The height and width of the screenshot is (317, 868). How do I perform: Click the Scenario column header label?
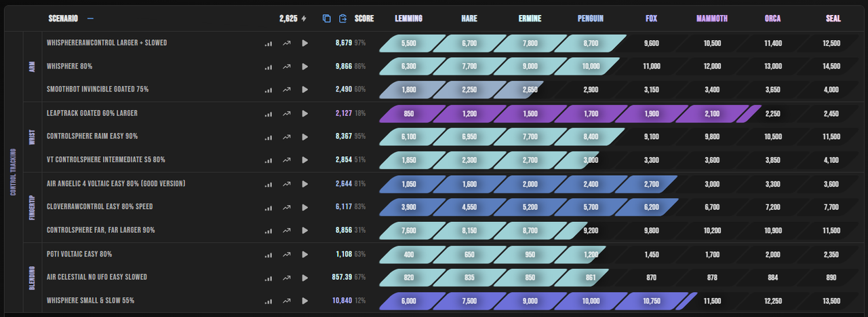pos(63,18)
